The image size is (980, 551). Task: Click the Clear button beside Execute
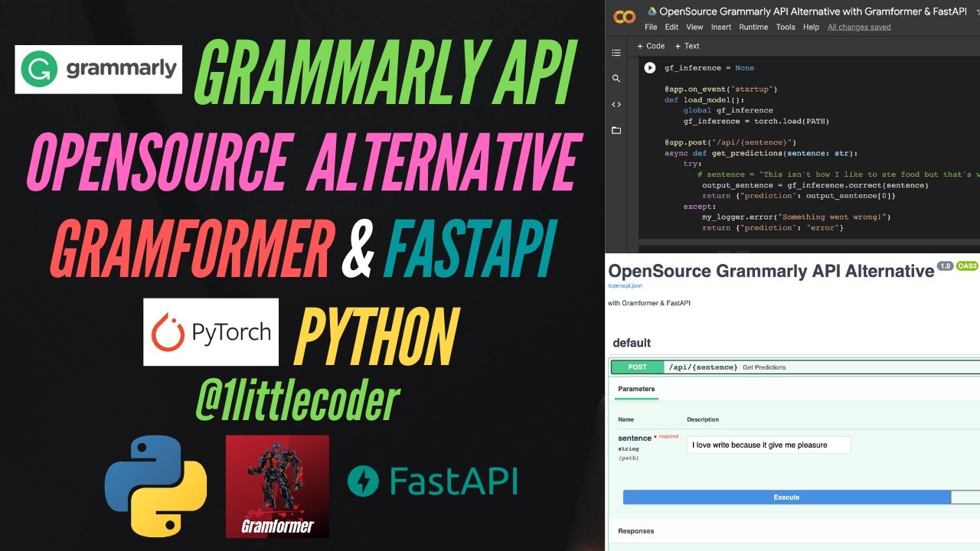pyautogui.click(x=965, y=497)
